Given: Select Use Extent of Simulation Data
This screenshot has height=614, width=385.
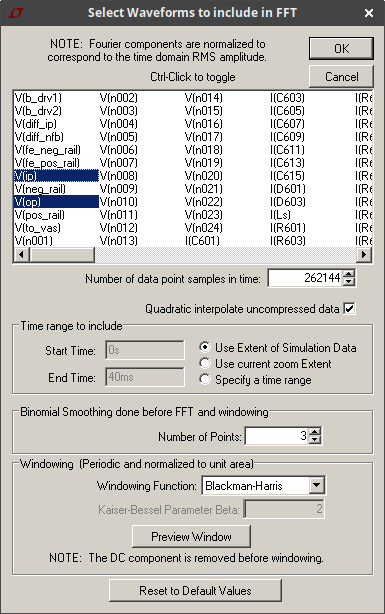Looking at the screenshot, I should pos(204,347).
